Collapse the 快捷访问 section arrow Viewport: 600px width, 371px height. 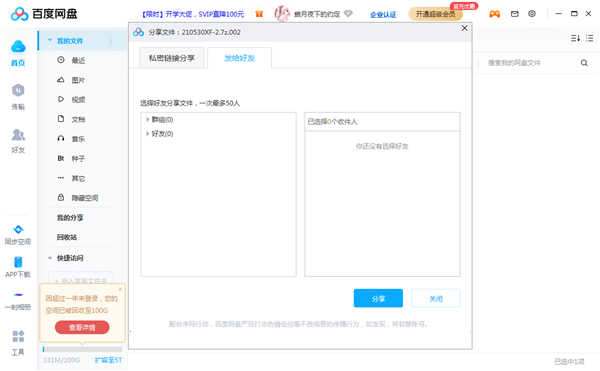coord(50,258)
